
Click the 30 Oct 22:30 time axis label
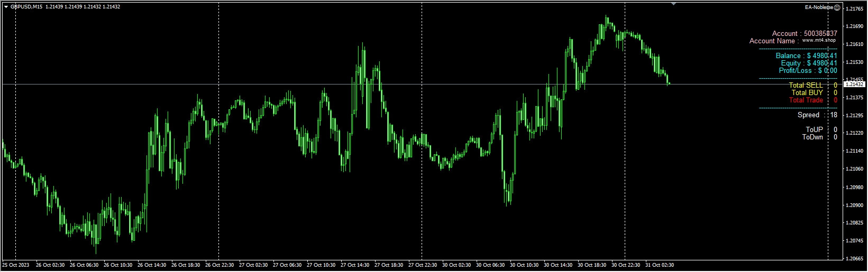pyautogui.click(x=626, y=265)
